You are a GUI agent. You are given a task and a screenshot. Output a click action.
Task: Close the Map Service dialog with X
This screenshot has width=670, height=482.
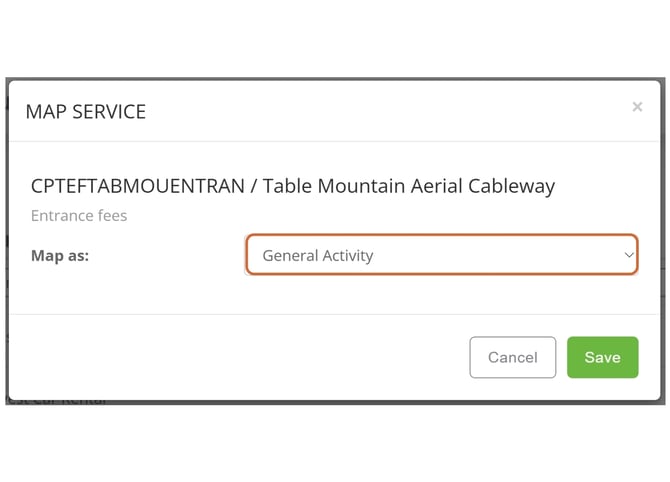[637, 107]
